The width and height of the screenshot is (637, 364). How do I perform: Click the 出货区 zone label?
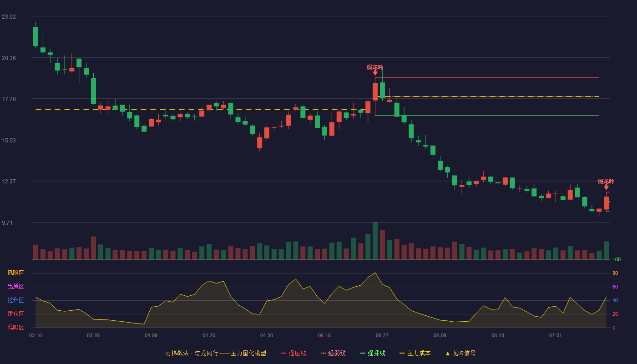16,287
